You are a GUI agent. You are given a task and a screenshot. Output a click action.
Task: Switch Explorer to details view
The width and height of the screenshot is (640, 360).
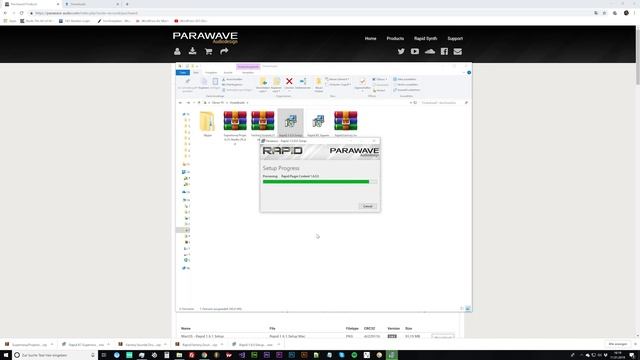pyautogui.click(x=462, y=309)
